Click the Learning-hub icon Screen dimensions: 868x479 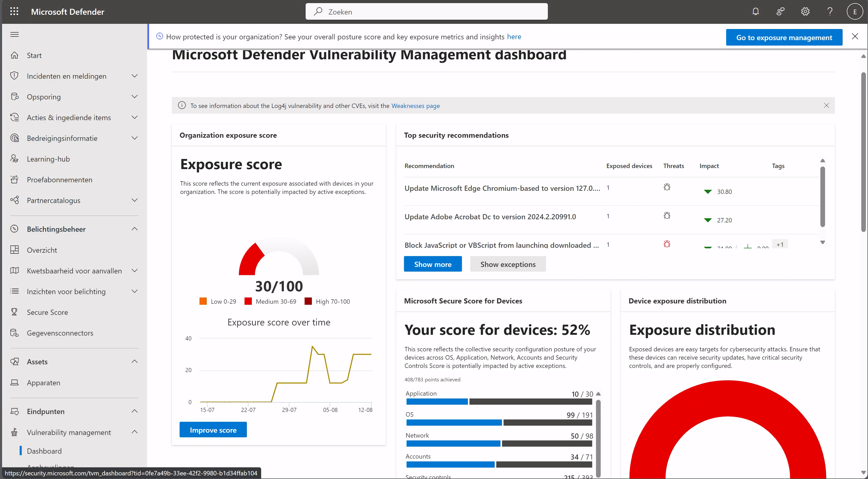pos(14,159)
